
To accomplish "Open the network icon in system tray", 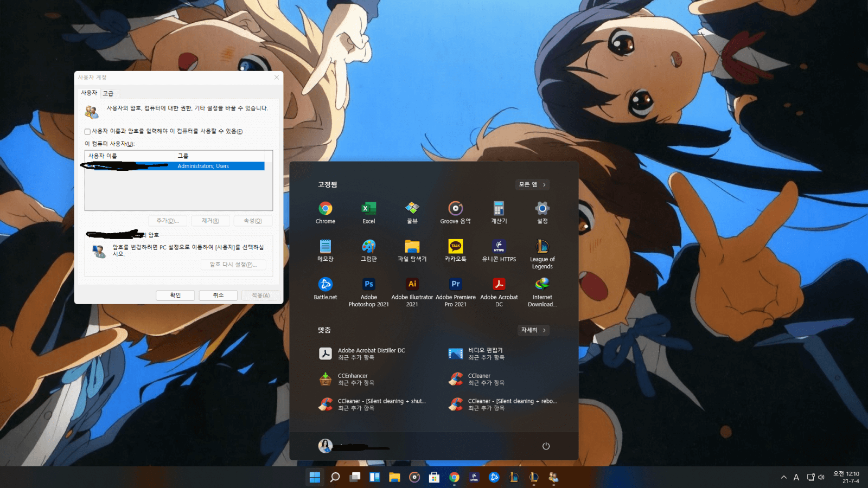I will pos(810,477).
